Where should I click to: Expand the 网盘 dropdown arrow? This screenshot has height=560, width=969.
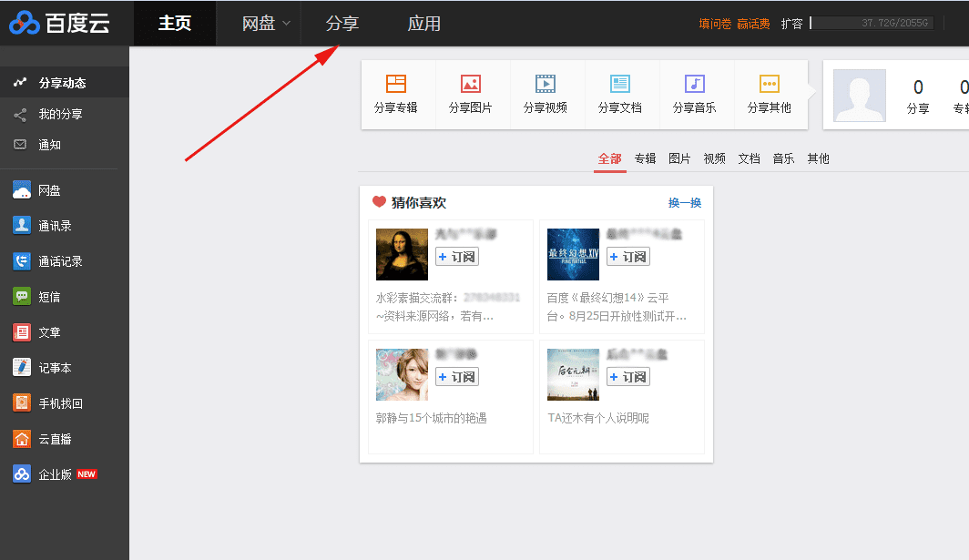pos(286,24)
